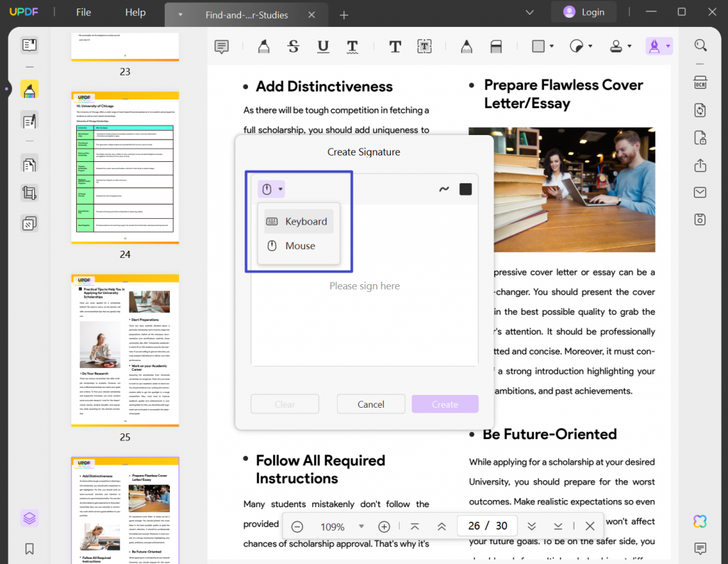
Task: Open the zoom percentage dropdown
Action: click(362, 526)
